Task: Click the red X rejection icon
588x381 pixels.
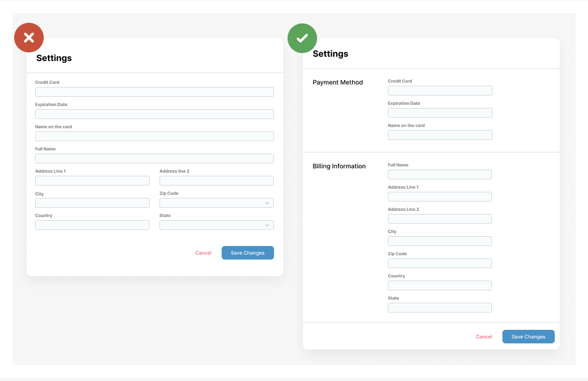Action: pyautogui.click(x=28, y=38)
